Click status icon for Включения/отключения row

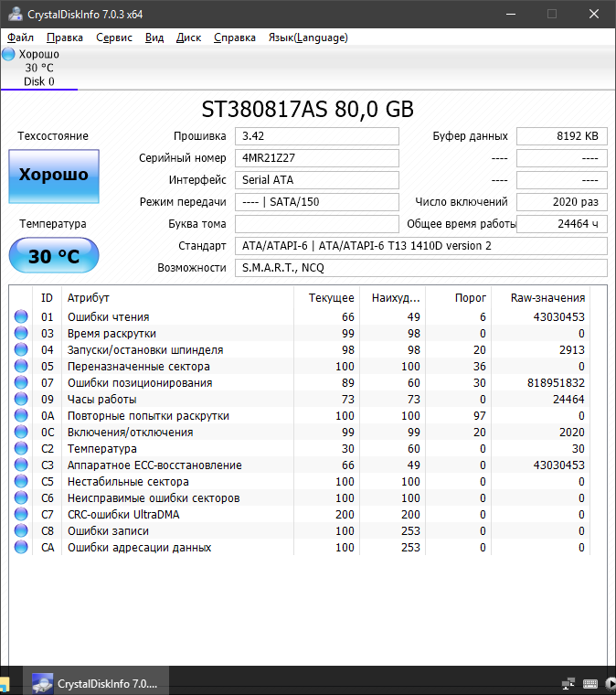pos(21,432)
